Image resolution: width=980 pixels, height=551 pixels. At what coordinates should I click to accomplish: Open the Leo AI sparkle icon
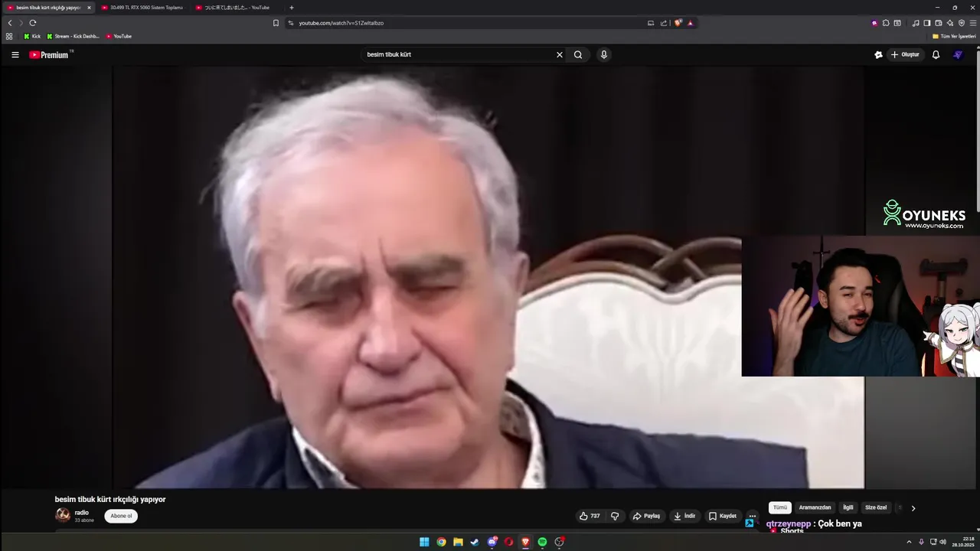(950, 23)
